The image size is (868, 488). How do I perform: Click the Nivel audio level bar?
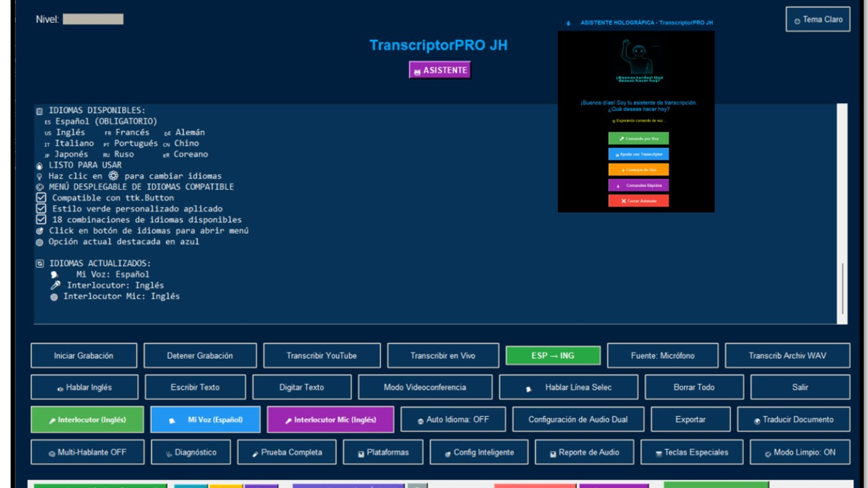coord(93,20)
